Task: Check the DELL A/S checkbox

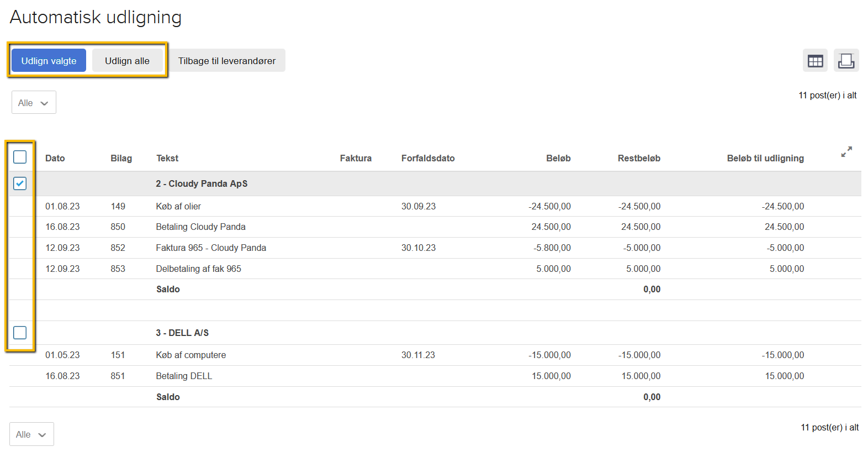Action: [20, 333]
